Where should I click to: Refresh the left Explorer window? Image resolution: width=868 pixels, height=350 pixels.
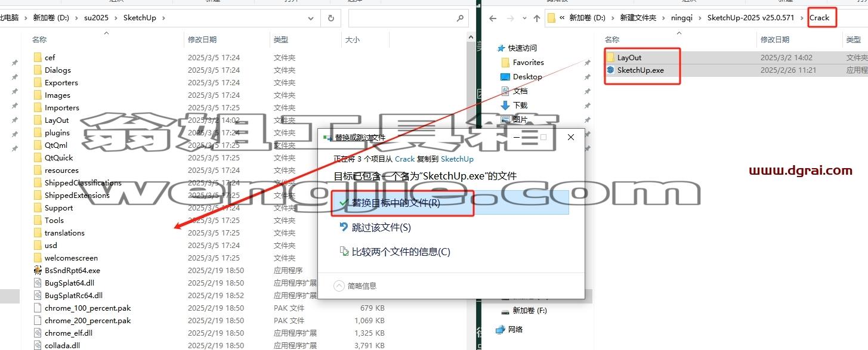pos(330,18)
